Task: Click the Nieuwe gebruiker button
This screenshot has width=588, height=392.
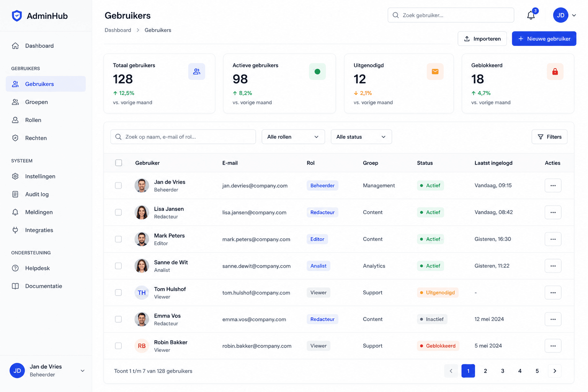Action: click(x=544, y=39)
